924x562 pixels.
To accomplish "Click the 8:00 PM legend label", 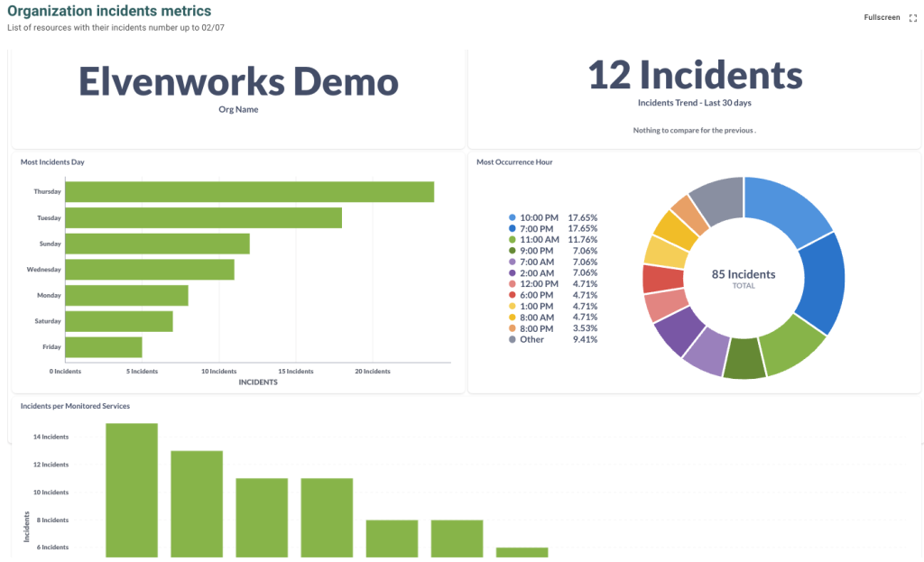I will point(536,328).
